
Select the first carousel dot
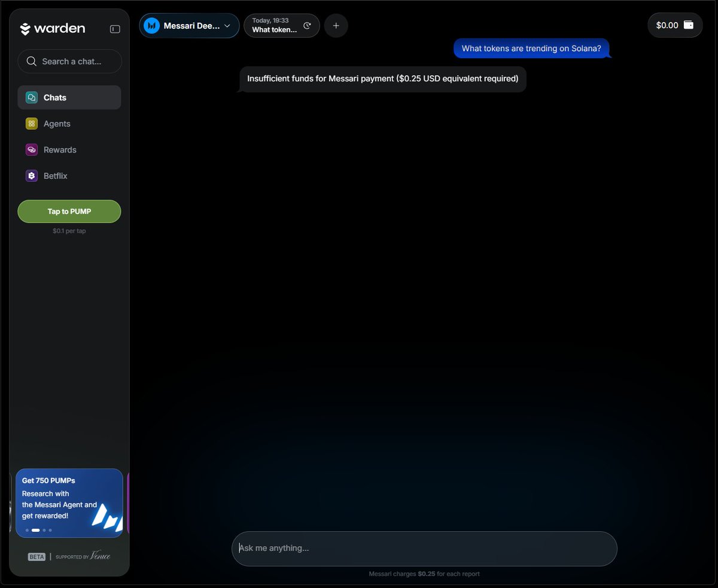tap(27, 530)
